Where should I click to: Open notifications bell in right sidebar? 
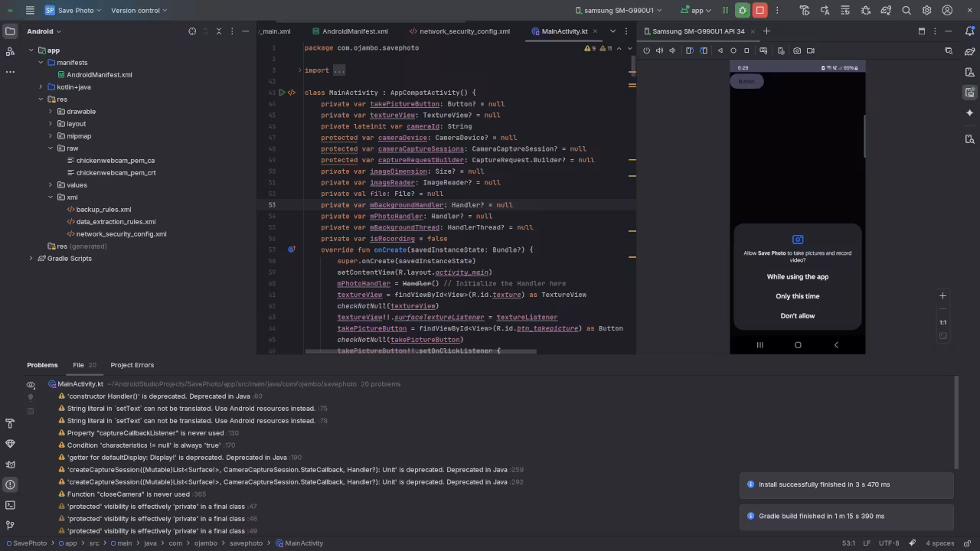click(x=969, y=31)
